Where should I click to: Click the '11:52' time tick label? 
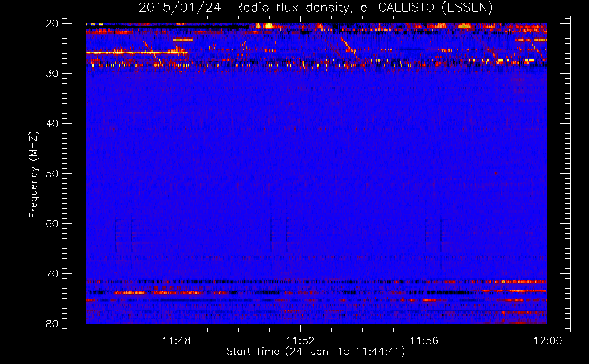pos(300,341)
